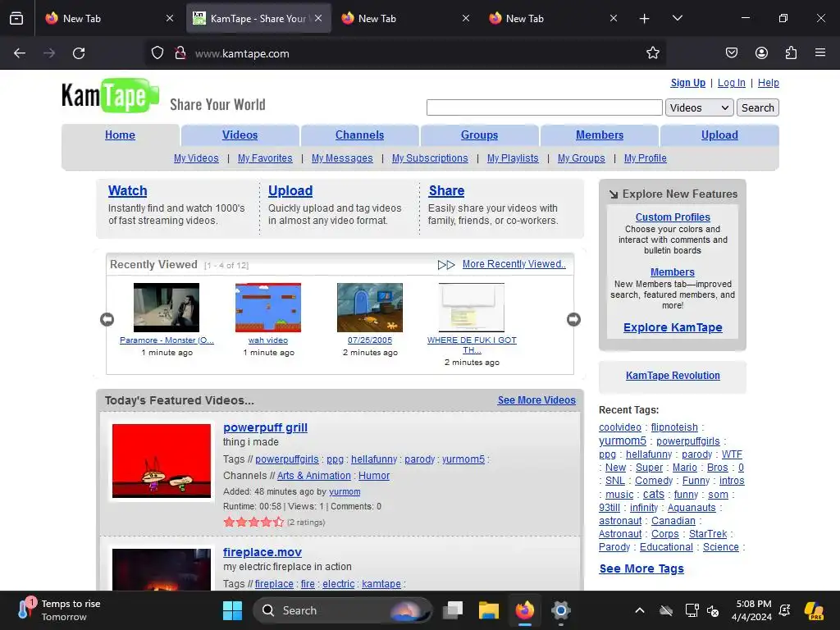Click the Log In link
This screenshot has height=630, width=840.
pos(731,83)
